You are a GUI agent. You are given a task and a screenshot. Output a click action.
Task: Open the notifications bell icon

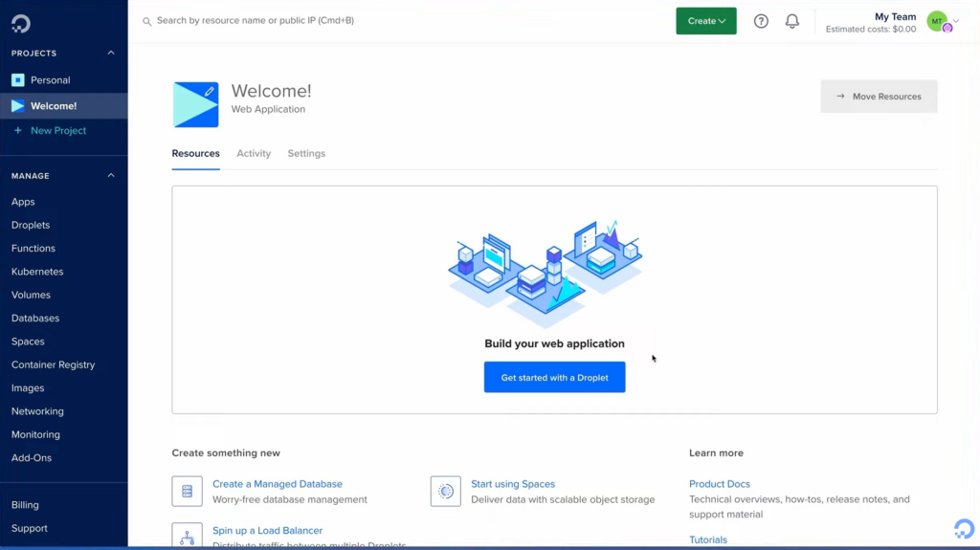[791, 21]
